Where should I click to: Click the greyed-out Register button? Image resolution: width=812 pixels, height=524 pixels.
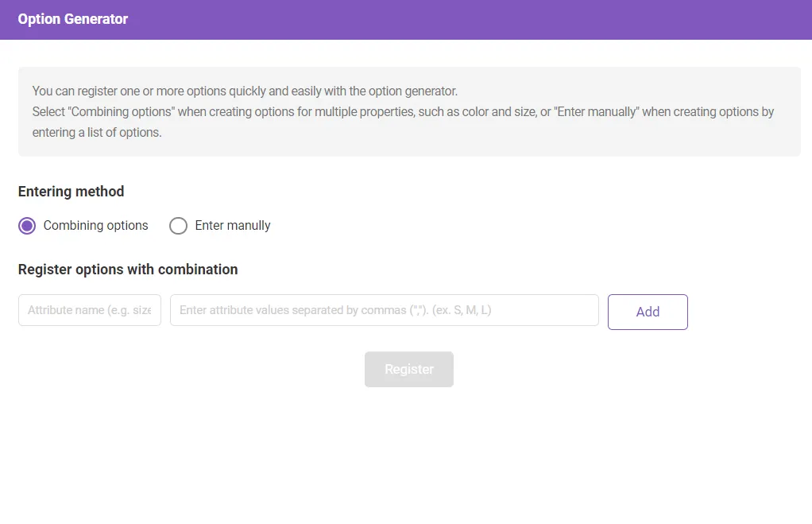408,370
